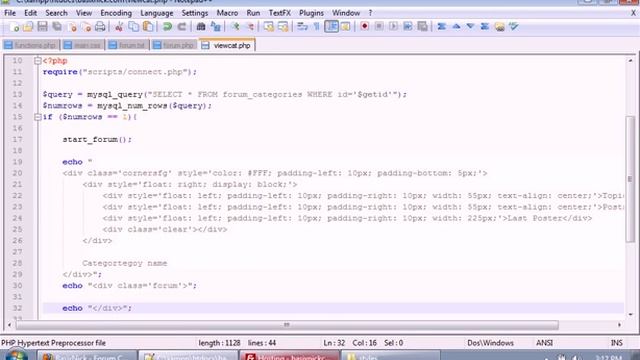Image resolution: width=640 pixels, height=360 pixels.
Task: Zoom in toolbar icon
Action: pyautogui.click(x=235, y=27)
